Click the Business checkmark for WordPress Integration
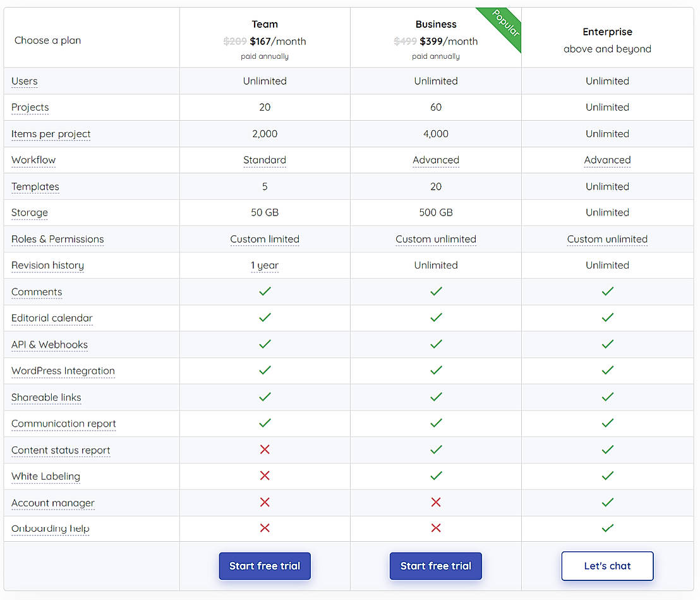Screen dimensions: 700x600 pyautogui.click(x=436, y=370)
